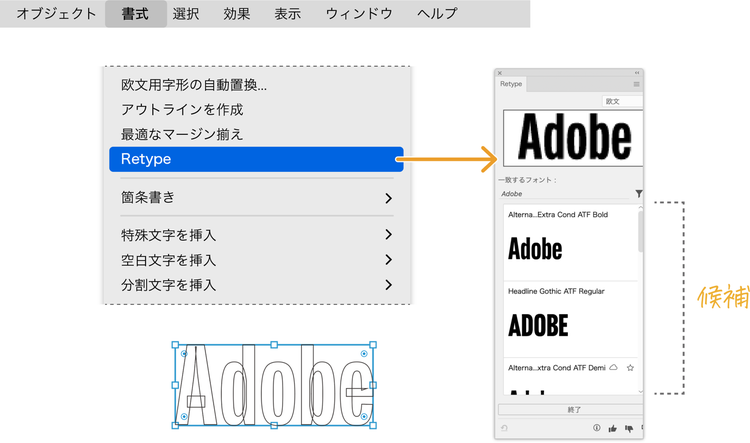This screenshot has height=443, width=750.
Task: Open the ウィンドウ menu
Action: (359, 13)
